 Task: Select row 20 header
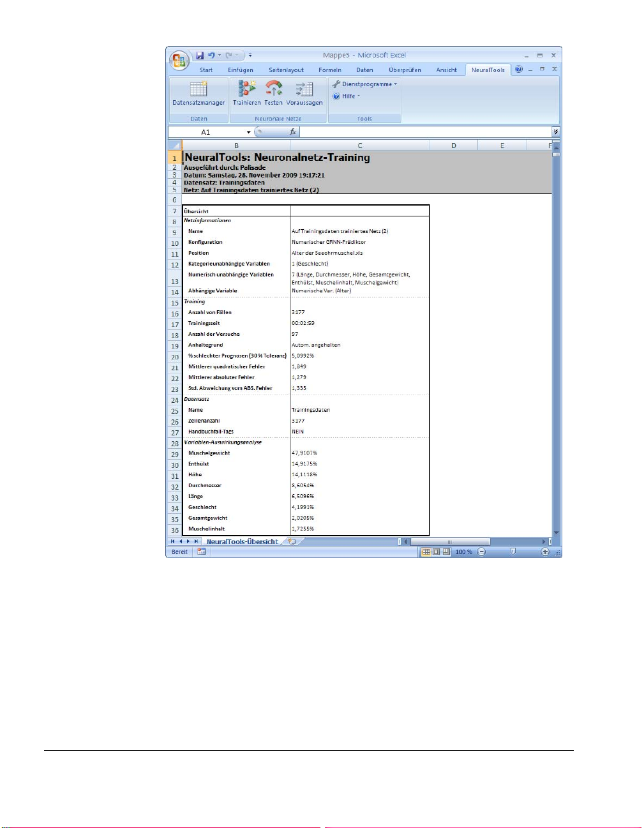[174, 357]
